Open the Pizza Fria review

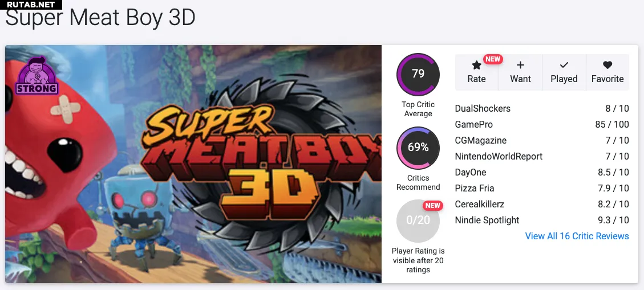pos(475,188)
